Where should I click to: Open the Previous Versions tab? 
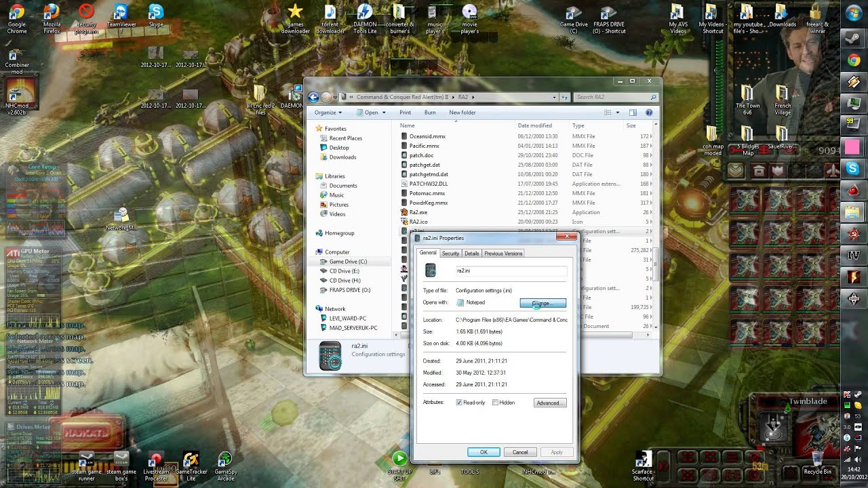(x=503, y=253)
